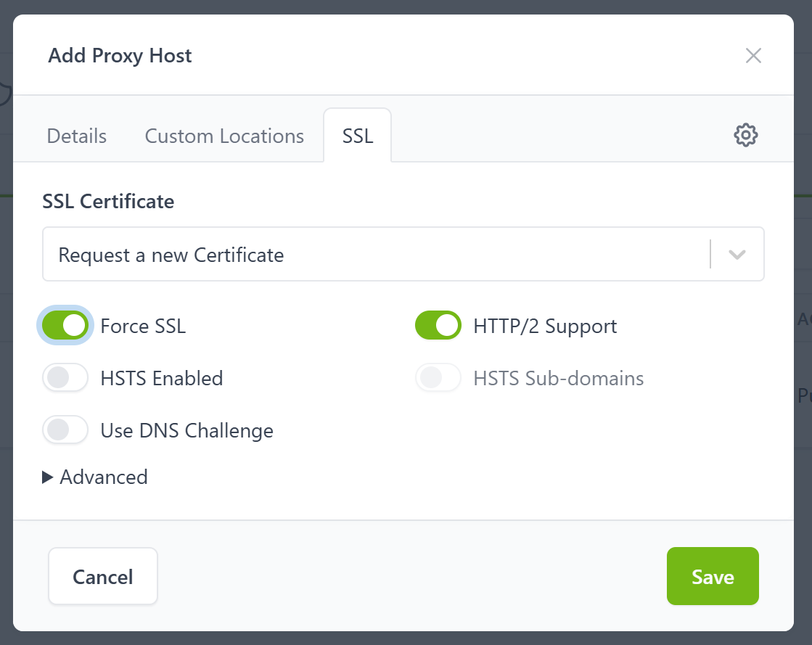Screen dimensions: 812x645
Task: Click the 'Force SSL' label text
Action: point(143,326)
